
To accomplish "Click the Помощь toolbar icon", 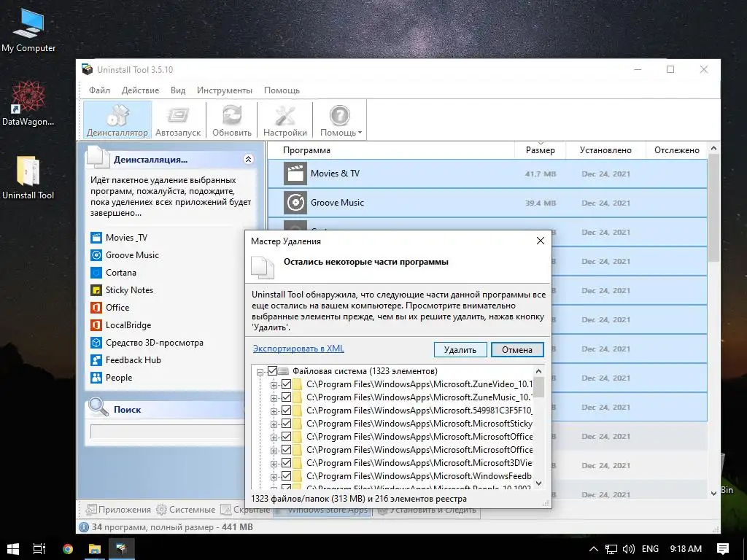I will click(x=340, y=120).
